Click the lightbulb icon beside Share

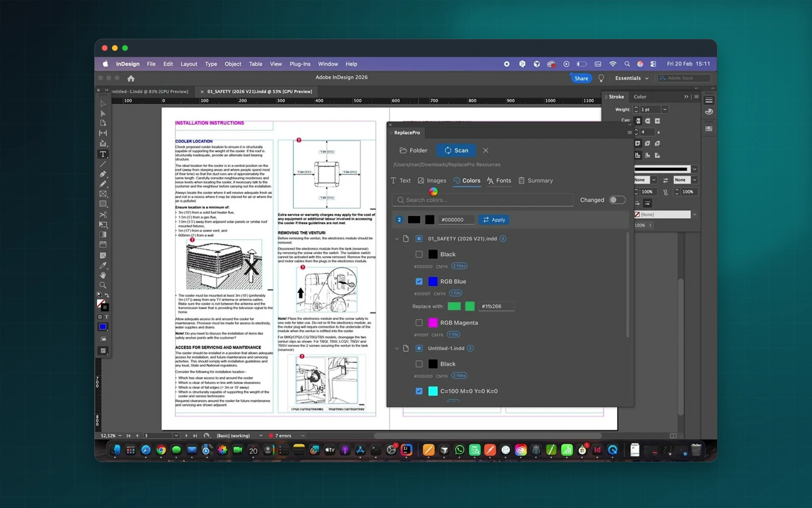(601, 78)
